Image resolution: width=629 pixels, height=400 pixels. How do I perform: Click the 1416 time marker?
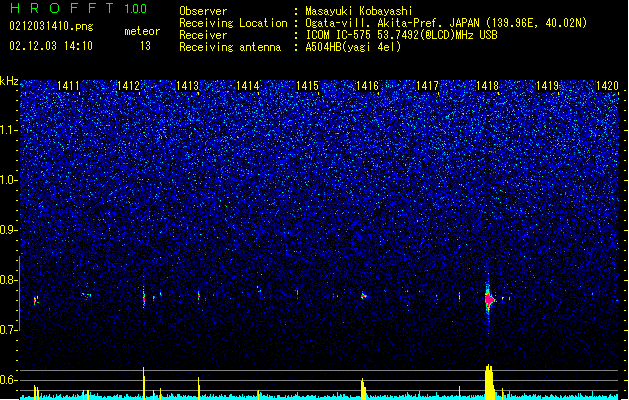[367, 86]
